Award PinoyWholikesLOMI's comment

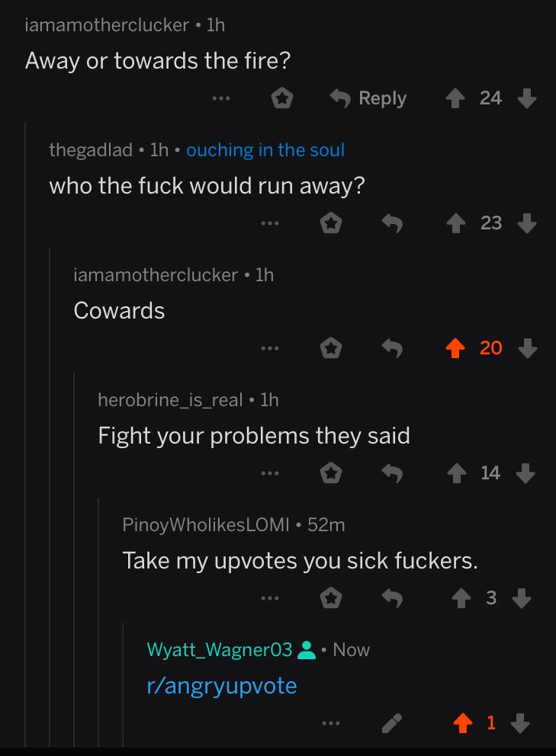point(331,598)
